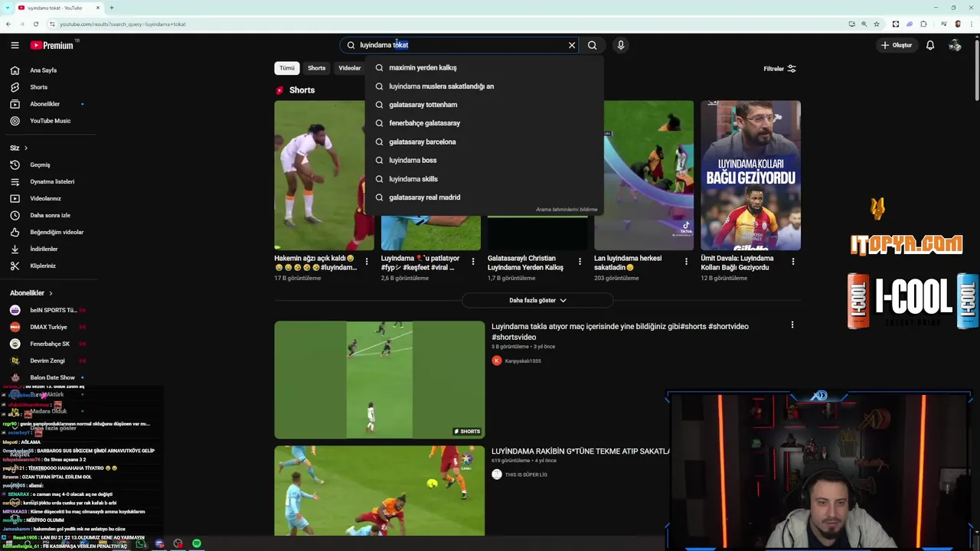Image resolution: width=980 pixels, height=551 pixels.
Task: Click inside the luyindama tokat search field
Action: pyautogui.click(x=459, y=45)
